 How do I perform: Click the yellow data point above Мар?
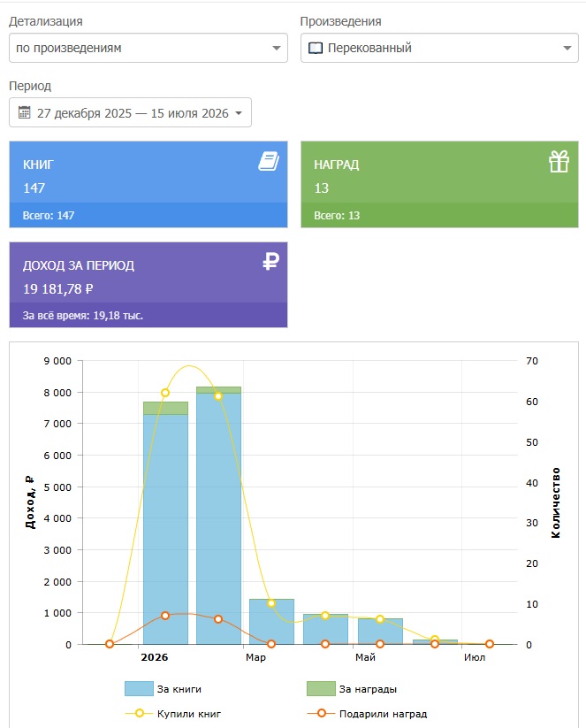tap(271, 603)
